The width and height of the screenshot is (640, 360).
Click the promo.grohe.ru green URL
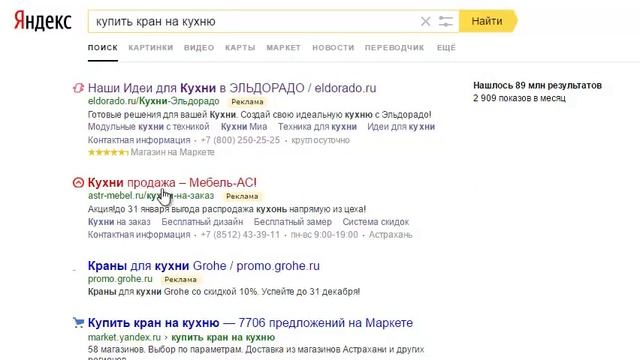pos(120,279)
